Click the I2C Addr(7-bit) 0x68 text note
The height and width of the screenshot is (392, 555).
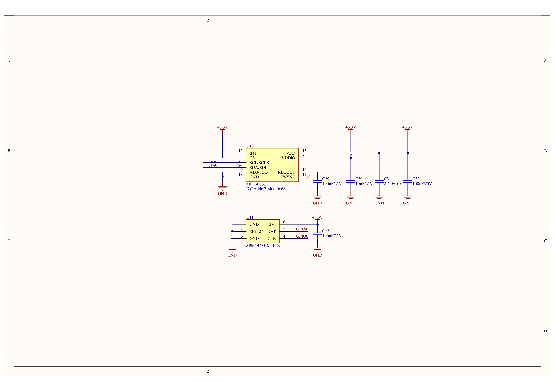(265, 189)
